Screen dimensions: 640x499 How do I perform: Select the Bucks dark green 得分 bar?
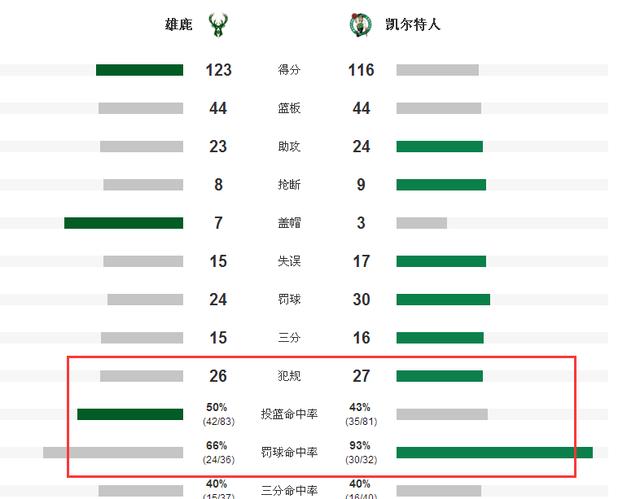[x=140, y=70]
